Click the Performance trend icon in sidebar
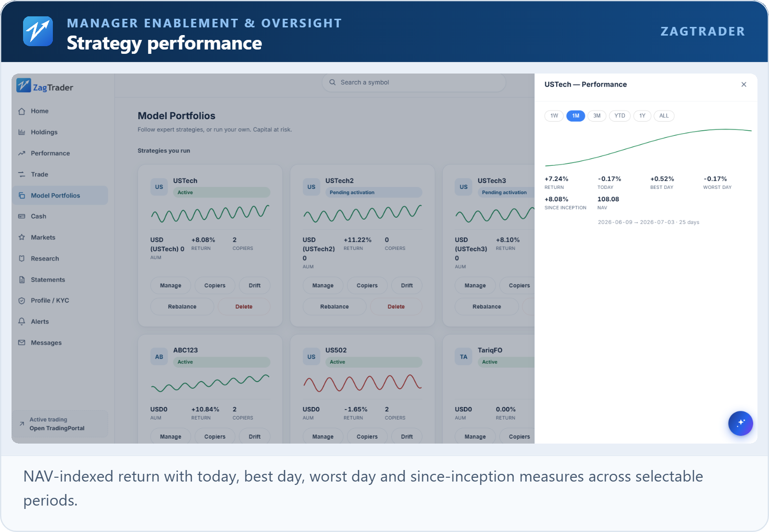Screen dimensions: 769x532 click(x=22, y=153)
